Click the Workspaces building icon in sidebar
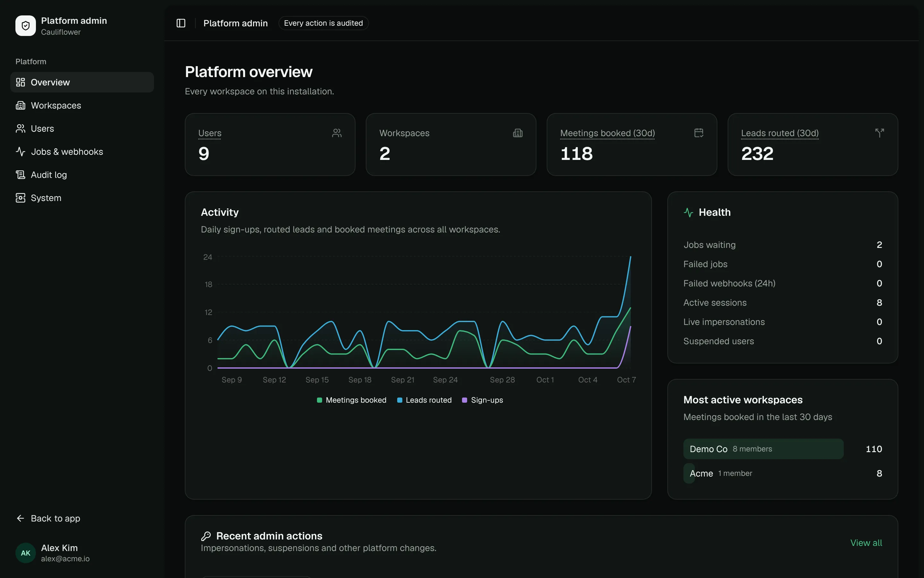Viewport: 924px width, 578px height. (x=20, y=106)
